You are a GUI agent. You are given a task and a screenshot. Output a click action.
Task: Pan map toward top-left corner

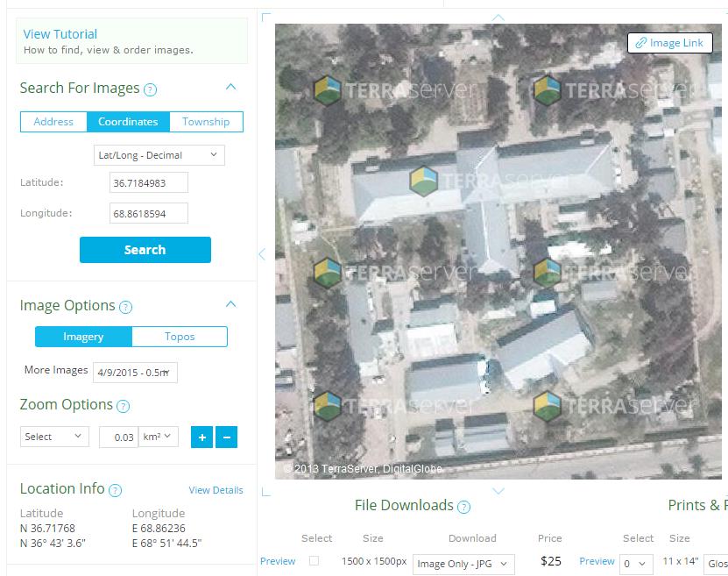pos(266,18)
